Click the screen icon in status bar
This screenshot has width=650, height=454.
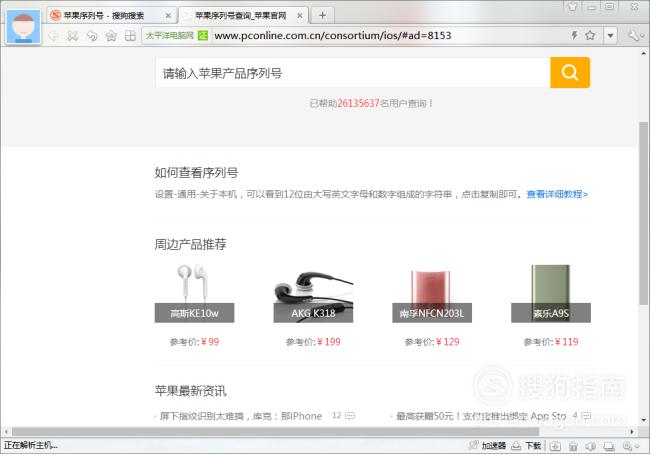pos(609,446)
